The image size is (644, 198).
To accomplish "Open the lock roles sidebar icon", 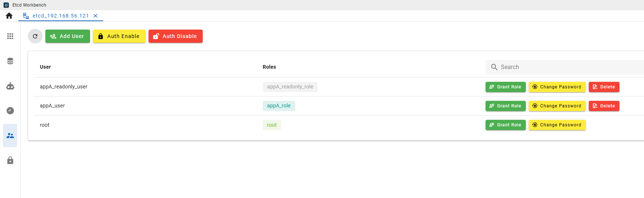I will (10, 160).
